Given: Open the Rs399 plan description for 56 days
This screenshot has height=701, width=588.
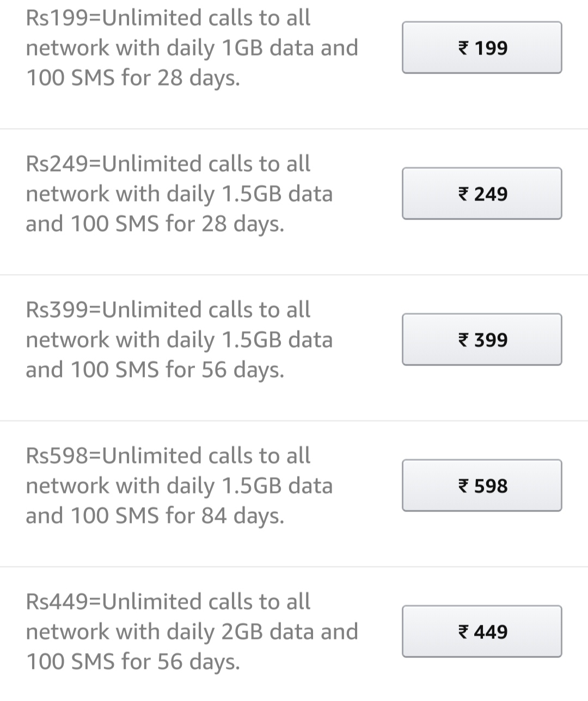Looking at the screenshot, I should click(179, 340).
